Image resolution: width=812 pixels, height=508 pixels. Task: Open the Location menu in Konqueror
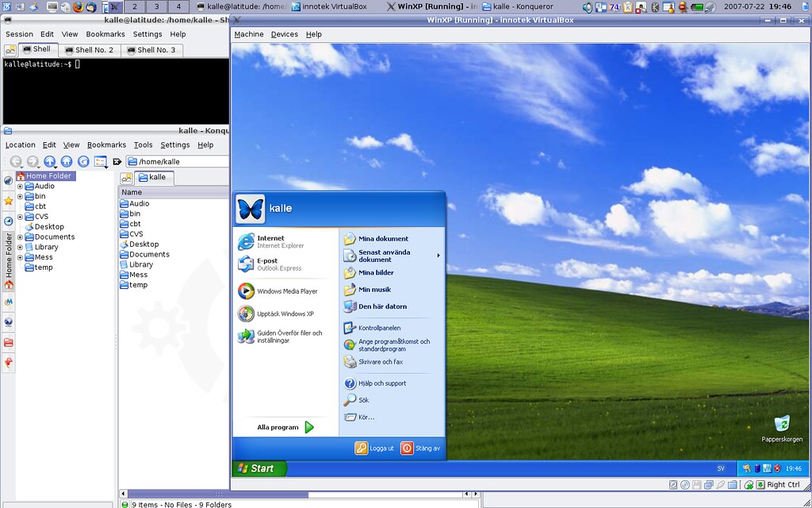click(x=20, y=145)
